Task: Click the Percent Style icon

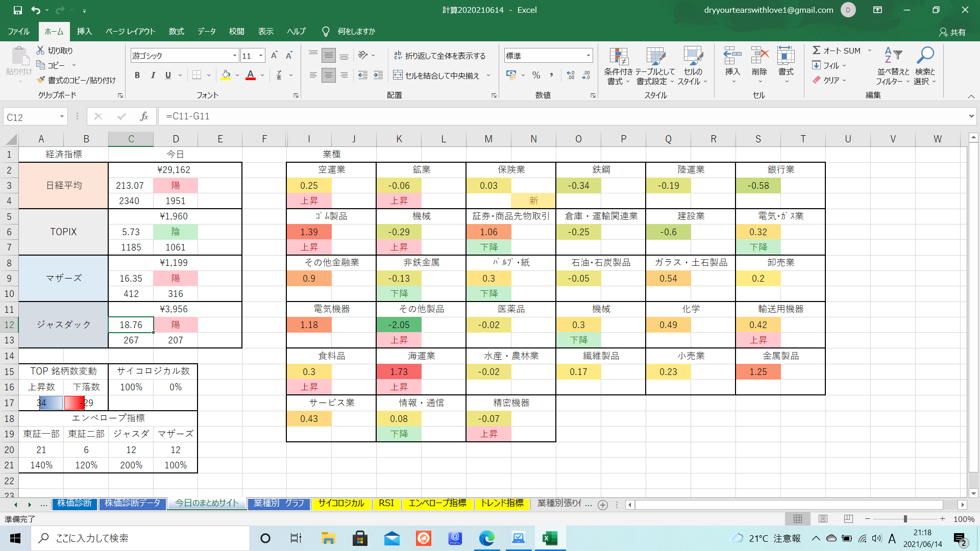Action: point(536,76)
